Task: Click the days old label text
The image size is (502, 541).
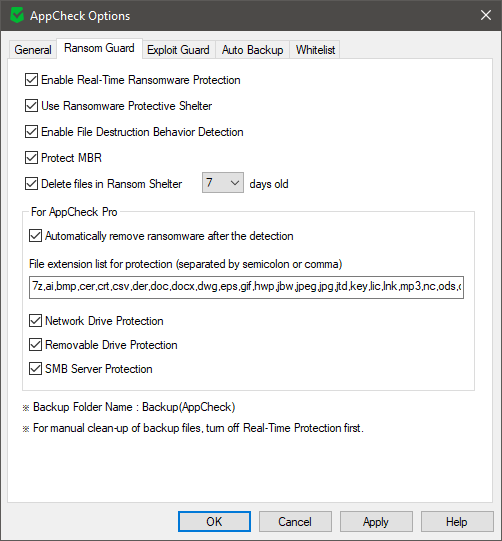Action: (269, 184)
